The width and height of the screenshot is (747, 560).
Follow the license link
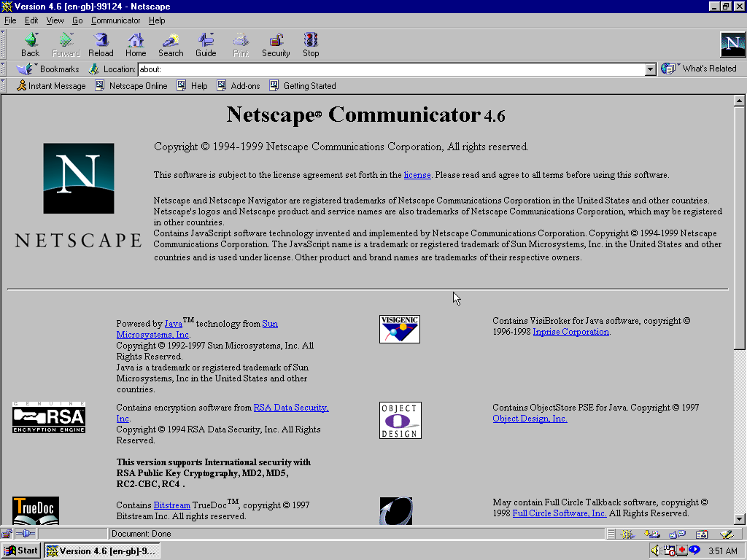pos(417,175)
